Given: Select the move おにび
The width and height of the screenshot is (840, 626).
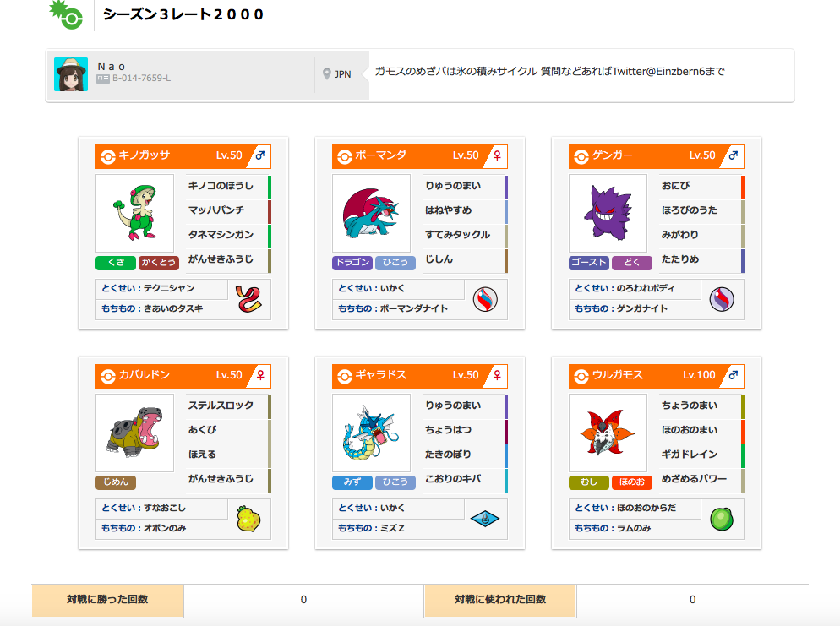Looking at the screenshot, I should click(x=701, y=186).
